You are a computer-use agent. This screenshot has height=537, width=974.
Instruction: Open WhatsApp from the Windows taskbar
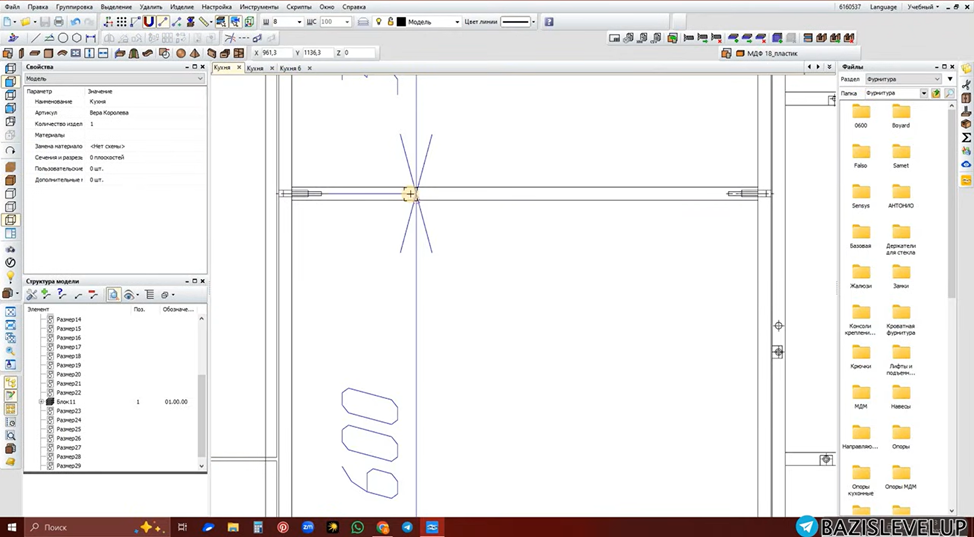point(357,526)
